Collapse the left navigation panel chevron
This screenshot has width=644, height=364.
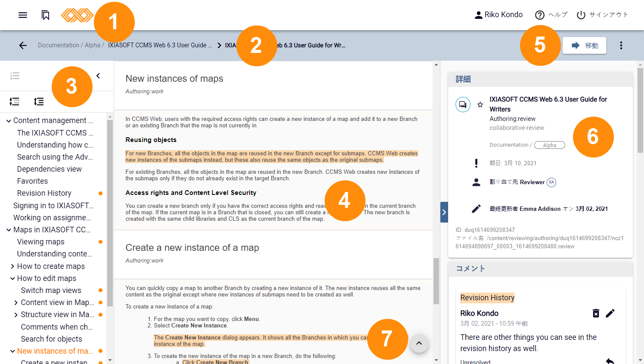pos(98,76)
